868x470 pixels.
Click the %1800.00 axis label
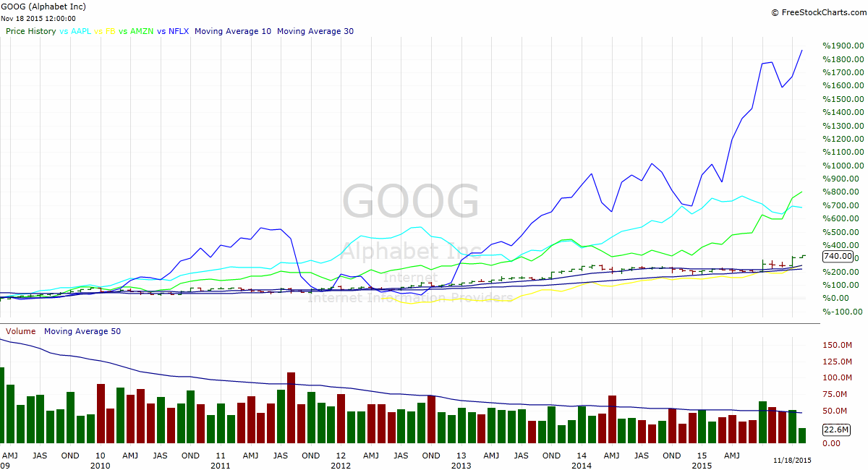coord(843,59)
